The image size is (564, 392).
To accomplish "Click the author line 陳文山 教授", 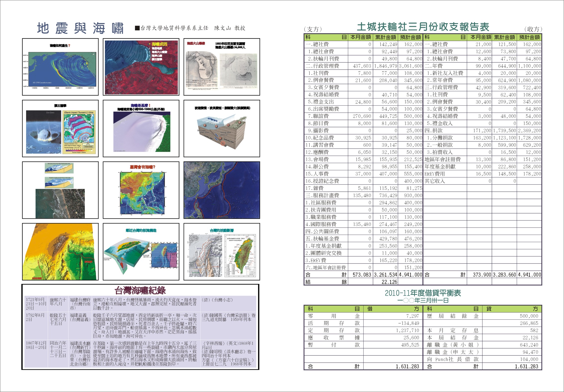I will 230,28.
